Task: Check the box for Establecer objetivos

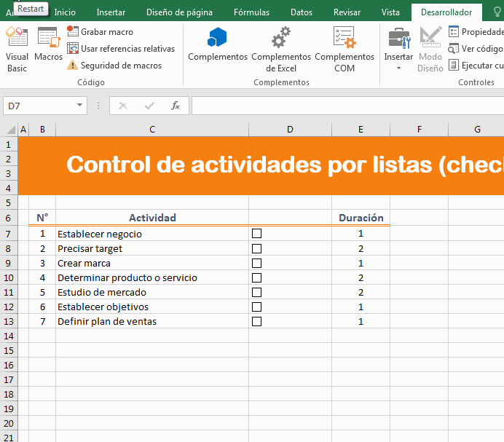Action: tap(256, 307)
